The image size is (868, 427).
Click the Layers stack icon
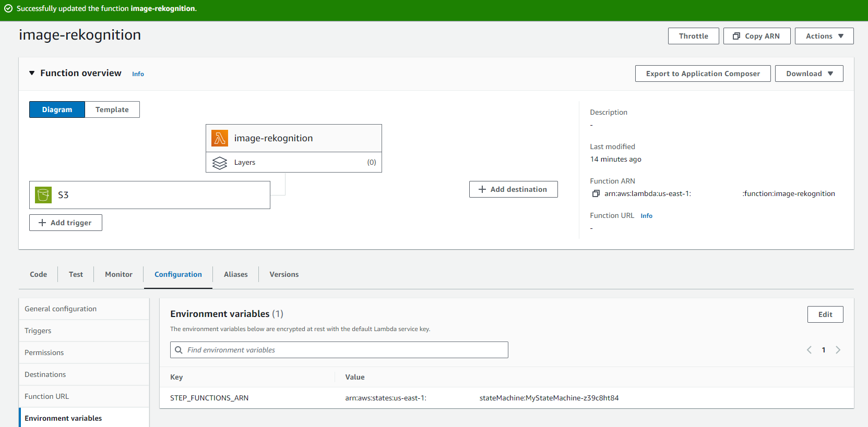tap(220, 163)
